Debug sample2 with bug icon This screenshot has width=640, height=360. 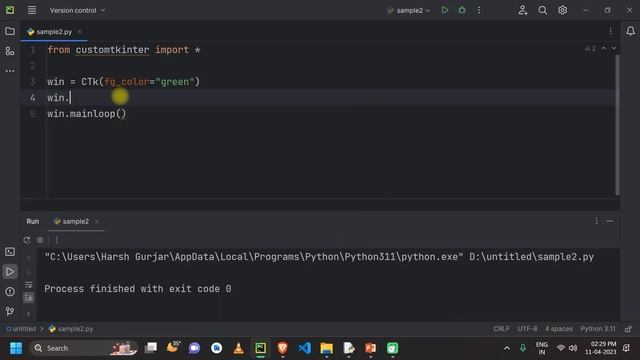point(462,10)
